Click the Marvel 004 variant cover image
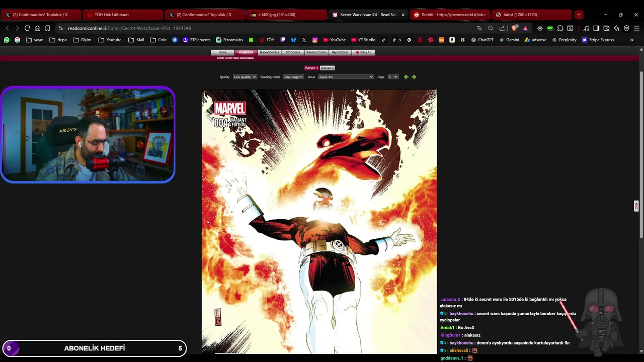The height and width of the screenshot is (362, 644). click(x=319, y=222)
